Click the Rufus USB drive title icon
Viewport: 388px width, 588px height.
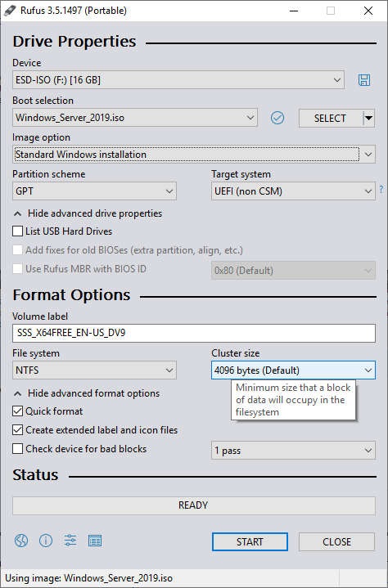[10, 11]
